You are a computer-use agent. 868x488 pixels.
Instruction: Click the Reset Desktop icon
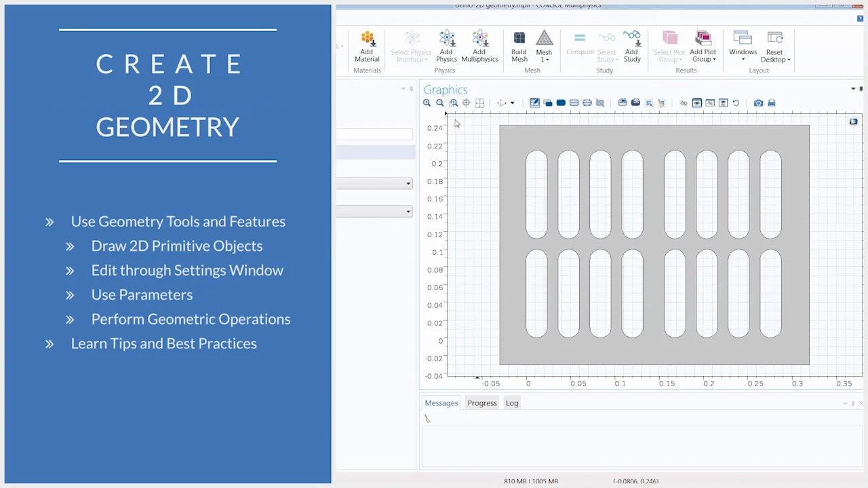pyautogui.click(x=774, y=38)
